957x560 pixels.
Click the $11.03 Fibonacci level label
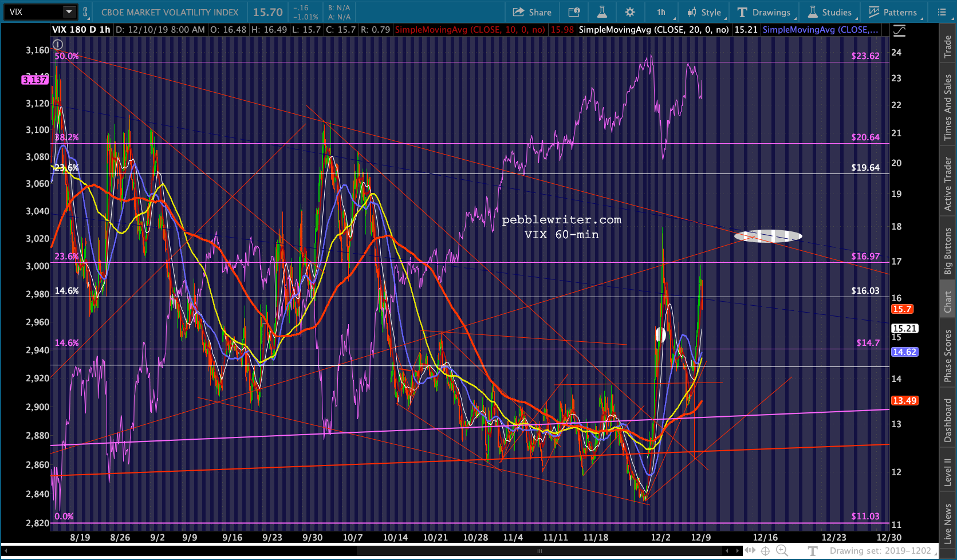point(865,516)
